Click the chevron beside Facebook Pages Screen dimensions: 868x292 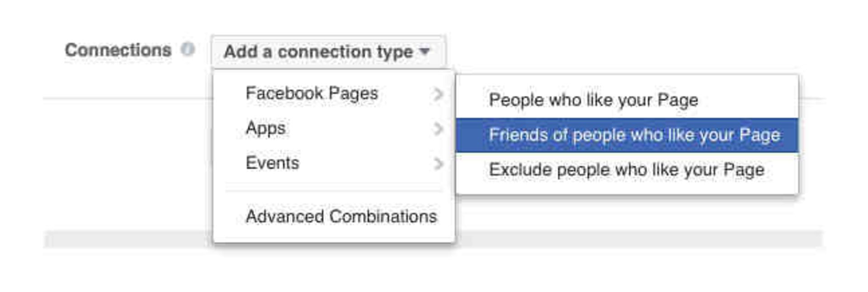pos(438,94)
